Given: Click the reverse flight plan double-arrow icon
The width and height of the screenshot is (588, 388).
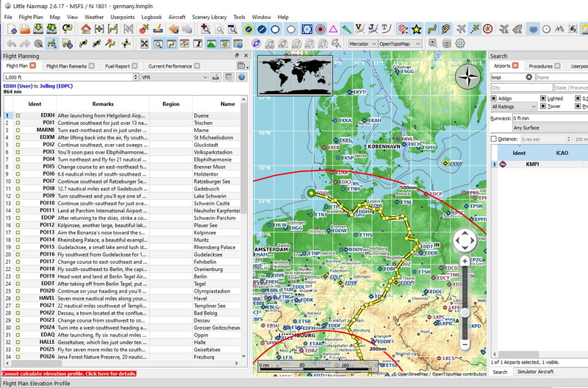Looking at the screenshot, I should [97, 43].
